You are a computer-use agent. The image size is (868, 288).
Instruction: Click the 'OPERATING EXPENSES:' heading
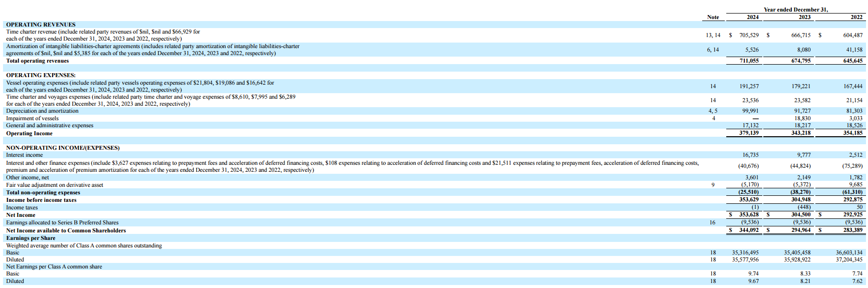(x=41, y=75)
